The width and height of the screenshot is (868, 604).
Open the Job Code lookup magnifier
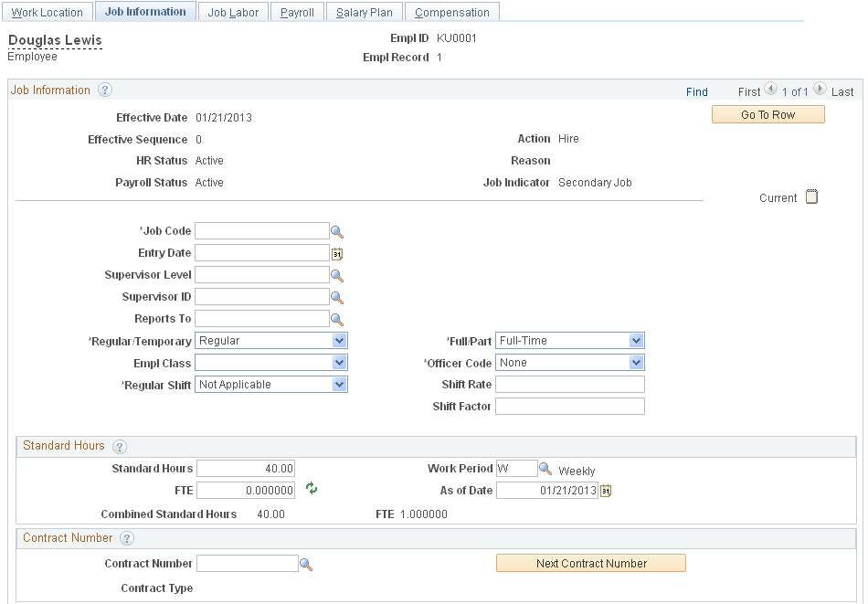tap(337, 232)
